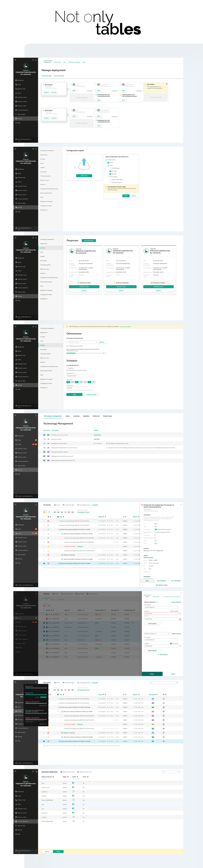The image size is (203, 868).
Task: Open Events type tab on Technology Management screen
Action: [107, 416]
